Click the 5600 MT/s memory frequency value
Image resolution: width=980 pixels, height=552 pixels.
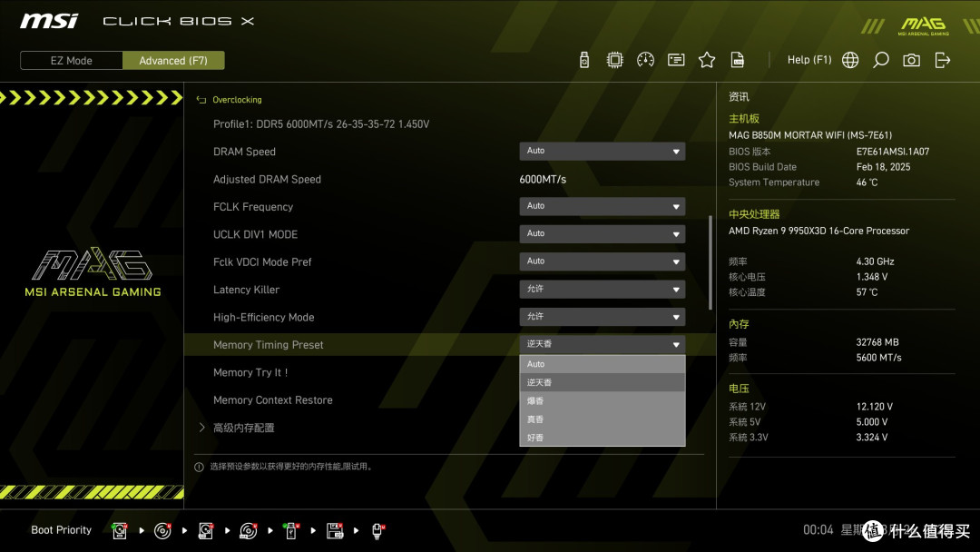[878, 358]
